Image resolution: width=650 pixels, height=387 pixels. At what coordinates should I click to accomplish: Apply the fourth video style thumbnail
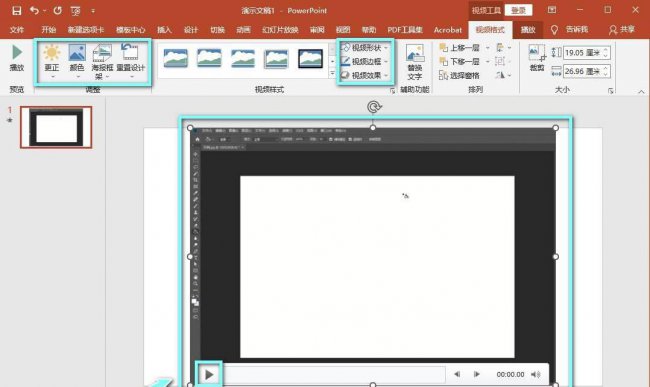276,58
